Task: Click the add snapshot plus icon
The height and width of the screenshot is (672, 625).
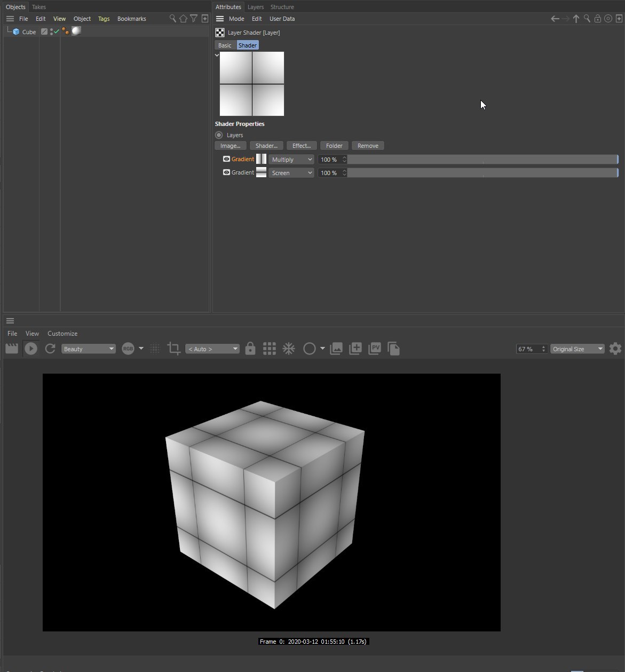Action: pos(355,349)
